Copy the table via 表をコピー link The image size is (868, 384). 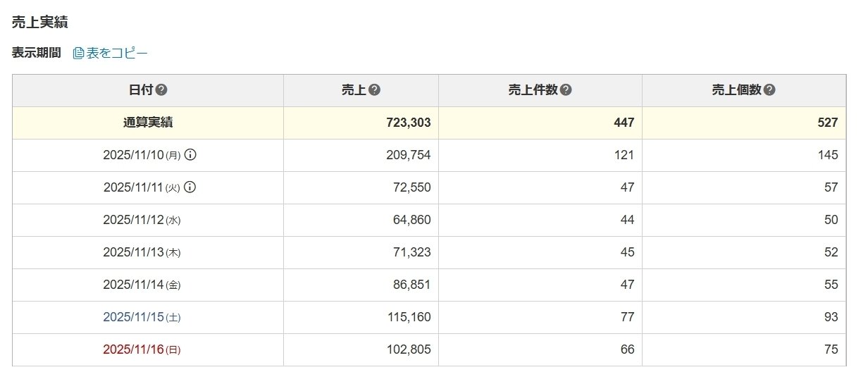(117, 54)
